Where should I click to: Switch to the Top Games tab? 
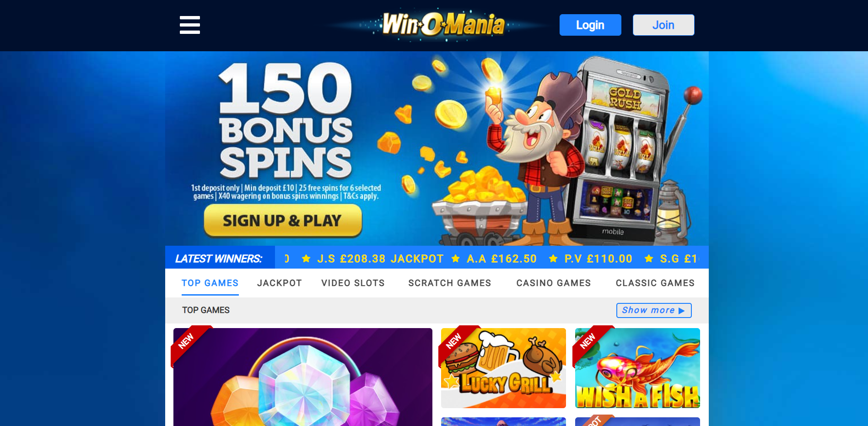point(210,283)
